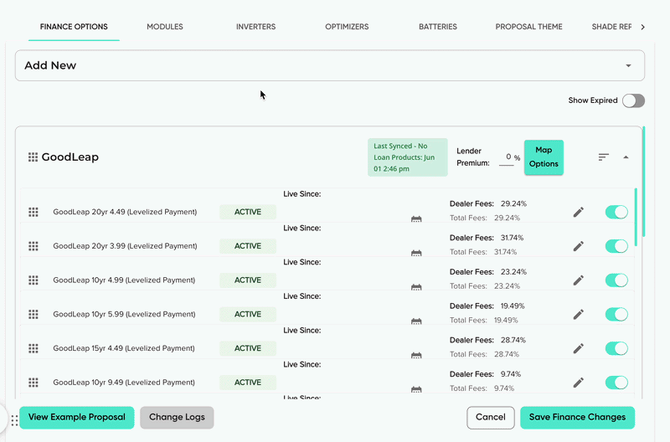Click ACTIVE badge for GoodLeap 20yr 3.99
This screenshot has height=442, width=670.
(x=248, y=246)
